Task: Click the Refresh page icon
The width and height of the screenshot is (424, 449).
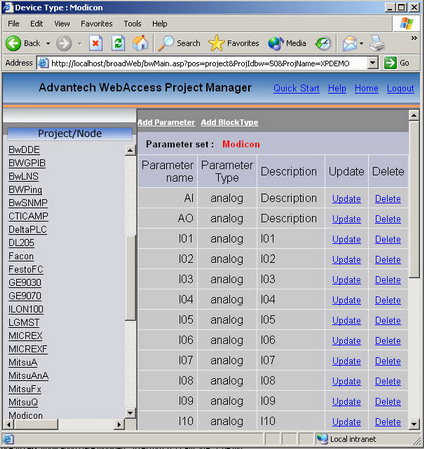Action: click(x=118, y=43)
